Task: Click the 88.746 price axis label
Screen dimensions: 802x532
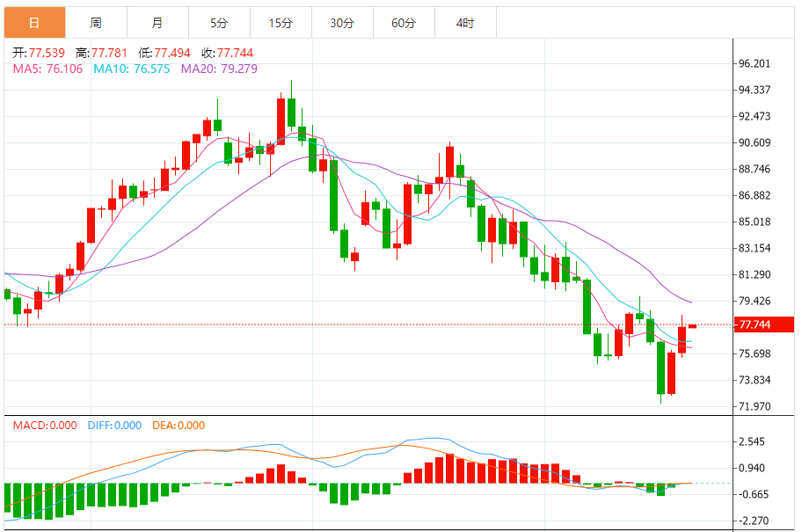Action: [x=755, y=170]
